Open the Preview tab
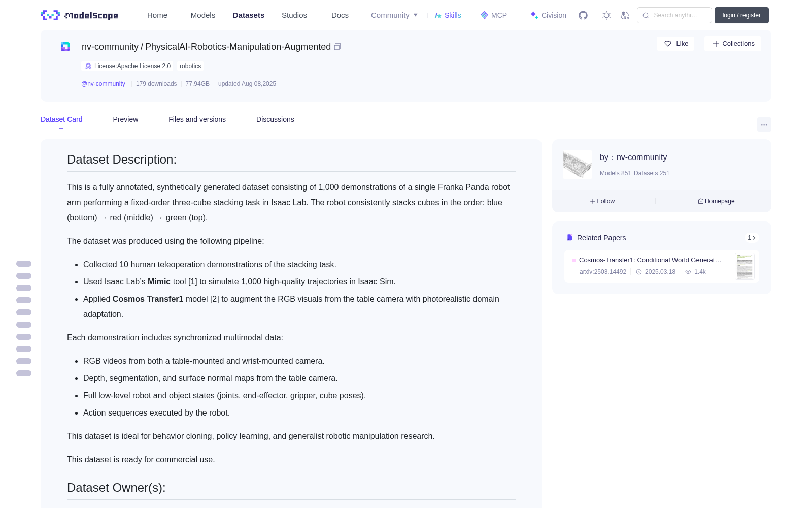 point(125,119)
